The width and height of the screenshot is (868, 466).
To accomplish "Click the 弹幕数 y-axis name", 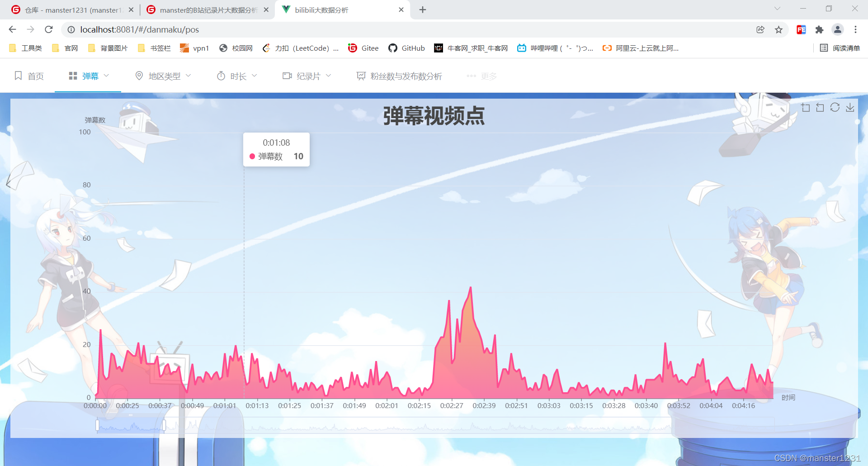I will [95, 120].
